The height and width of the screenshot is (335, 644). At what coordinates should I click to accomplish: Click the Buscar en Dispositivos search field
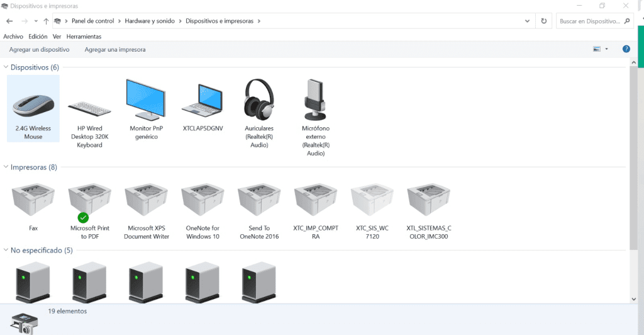(x=595, y=21)
